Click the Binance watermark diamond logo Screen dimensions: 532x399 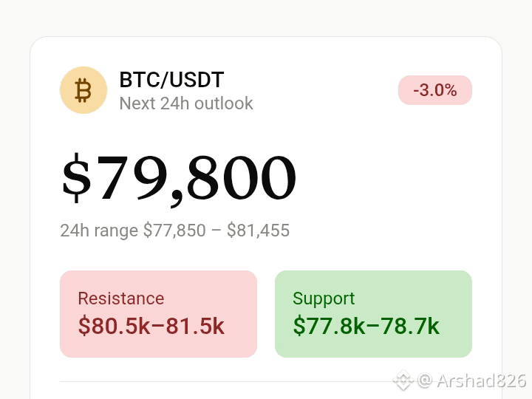(403, 380)
